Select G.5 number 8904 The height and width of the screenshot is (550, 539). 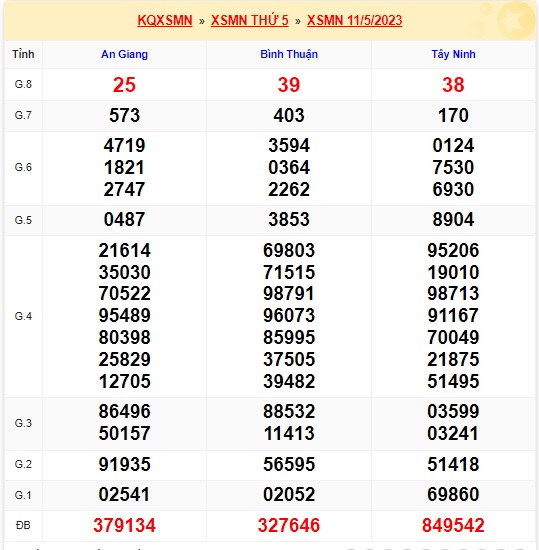click(x=453, y=220)
